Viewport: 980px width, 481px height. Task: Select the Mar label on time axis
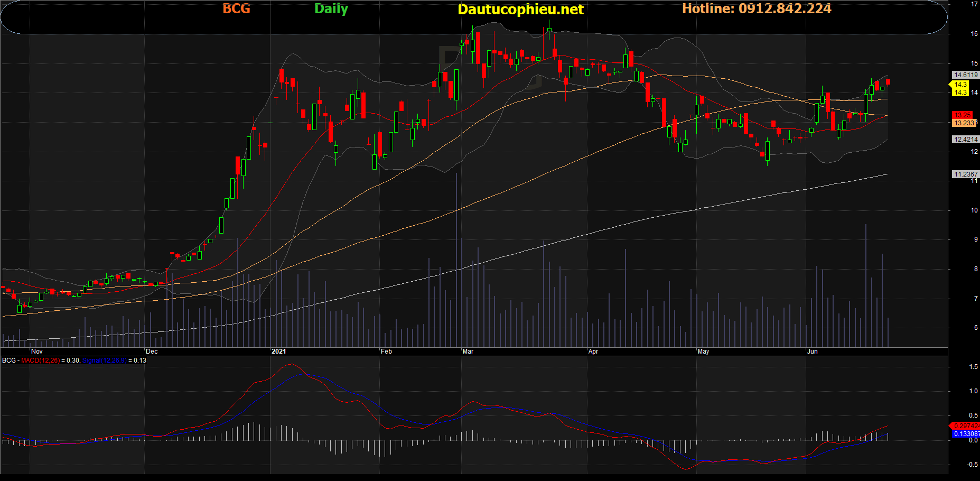(468, 351)
